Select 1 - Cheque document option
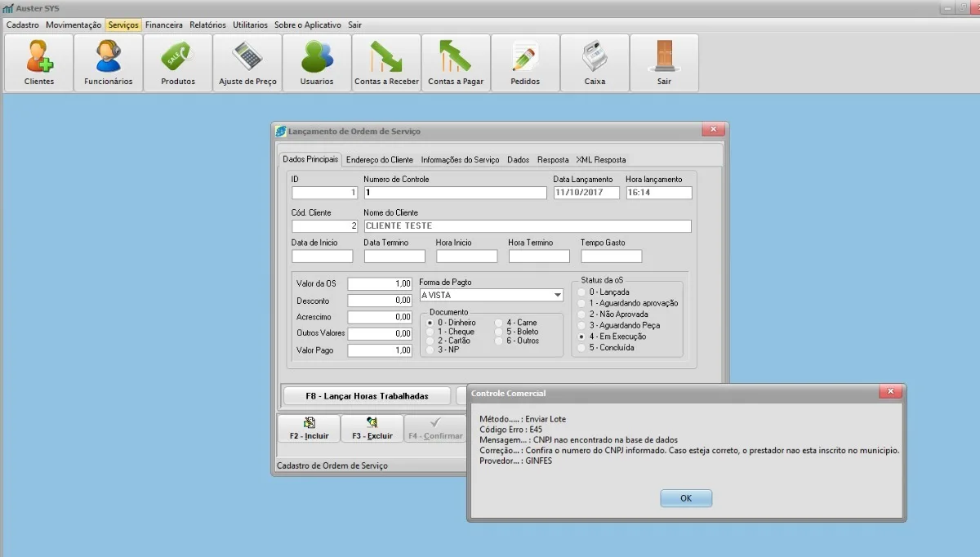The width and height of the screenshot is (980, 557). (450, 332)
